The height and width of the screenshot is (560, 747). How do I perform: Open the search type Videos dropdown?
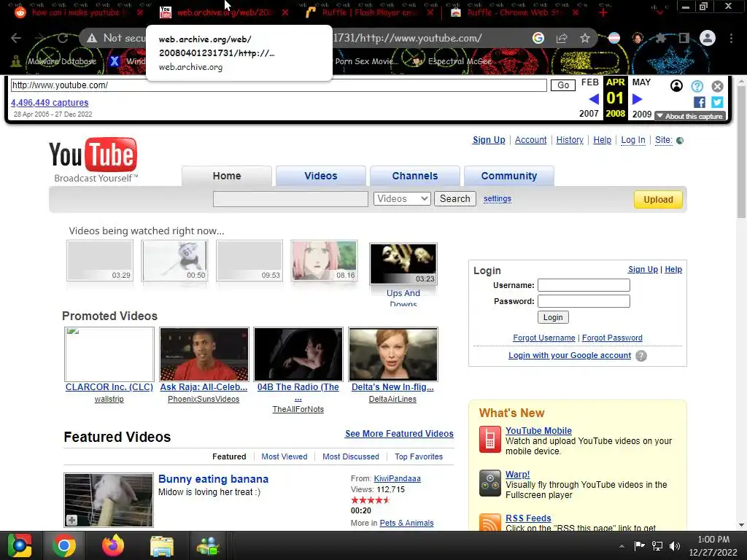coord(402,198)
